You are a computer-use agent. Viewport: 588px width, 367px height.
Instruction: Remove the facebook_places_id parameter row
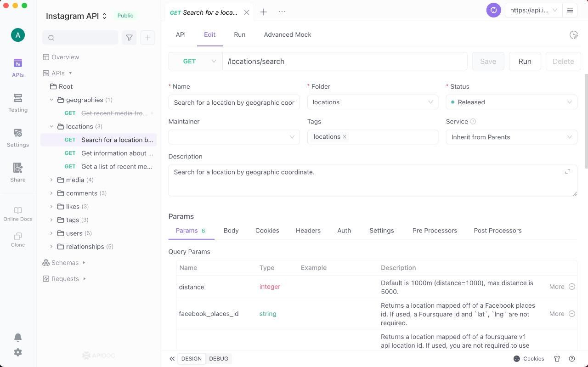572,314
